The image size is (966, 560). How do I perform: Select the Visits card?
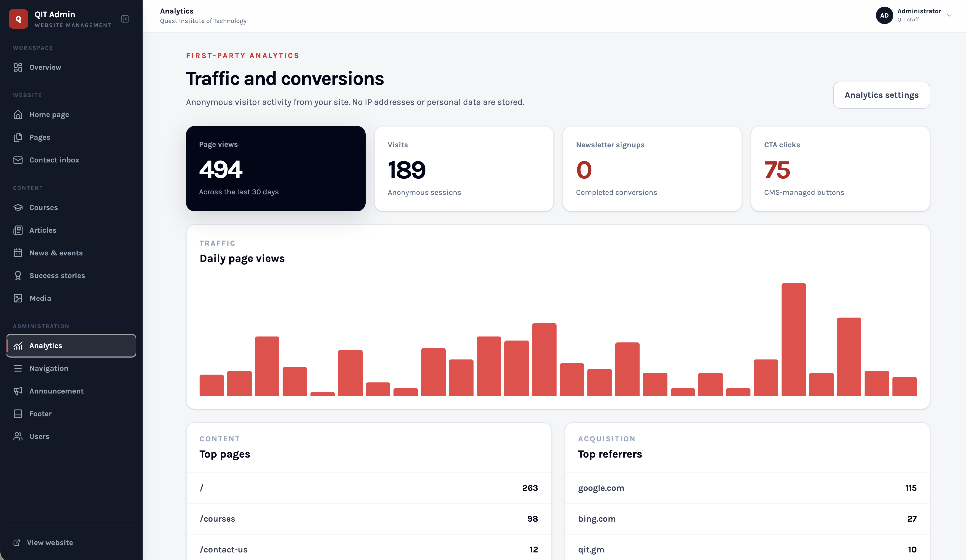[464, 169]
